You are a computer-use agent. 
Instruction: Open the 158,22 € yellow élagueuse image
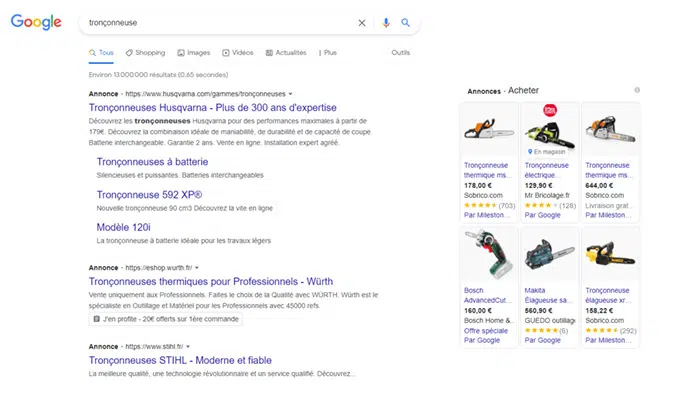point(610,255)
